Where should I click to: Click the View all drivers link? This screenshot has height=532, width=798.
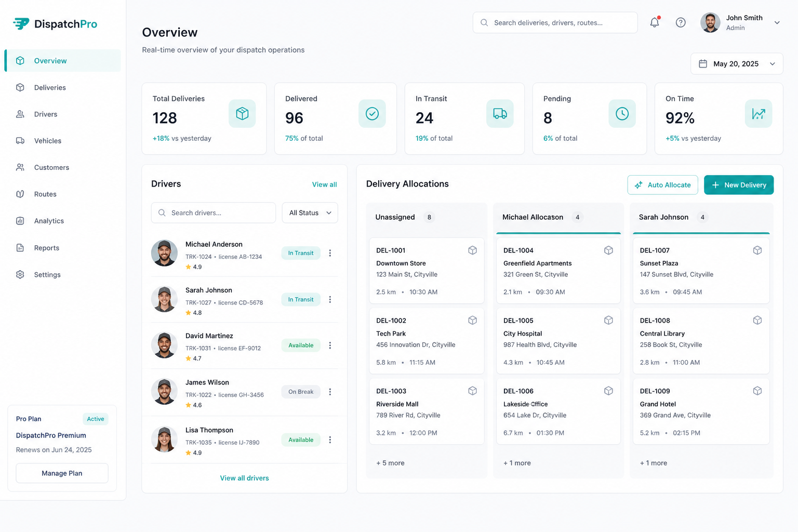pos(244,478)
